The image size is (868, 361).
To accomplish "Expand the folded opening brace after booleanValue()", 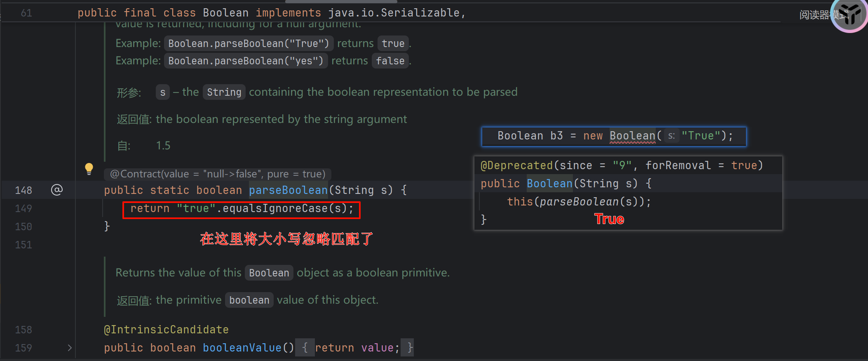I will 305,348.
